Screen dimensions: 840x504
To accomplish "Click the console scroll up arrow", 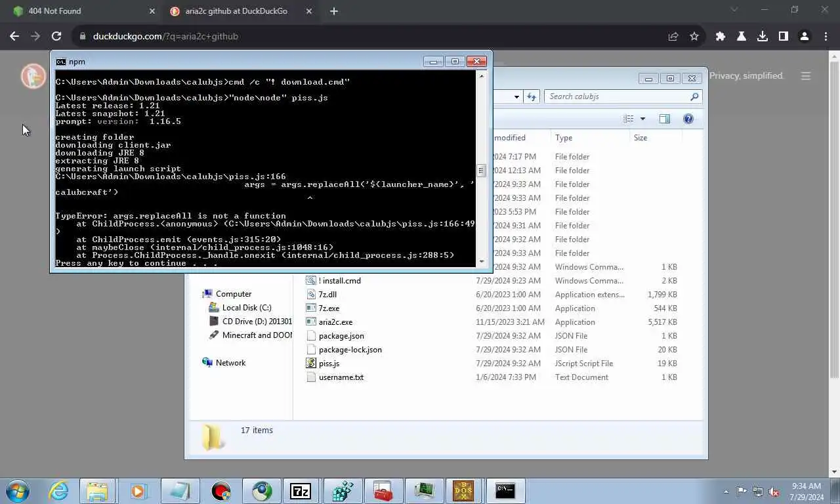I will coord(481,76).
